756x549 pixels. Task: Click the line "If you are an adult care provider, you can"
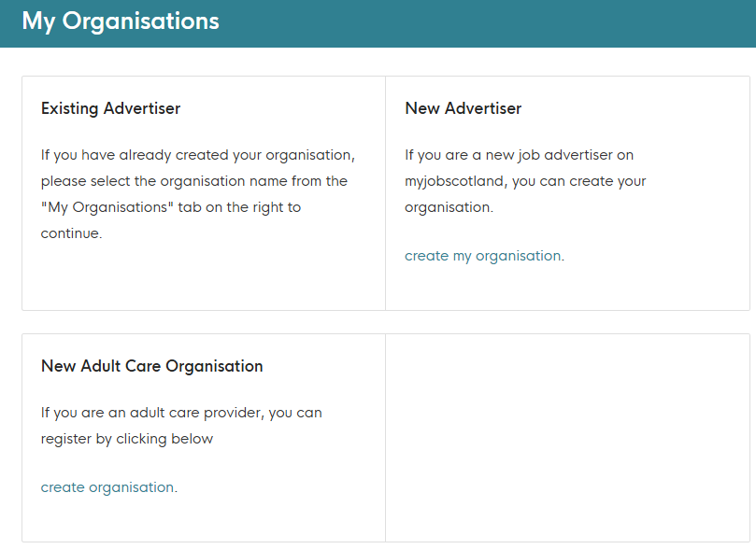point(181,413)
